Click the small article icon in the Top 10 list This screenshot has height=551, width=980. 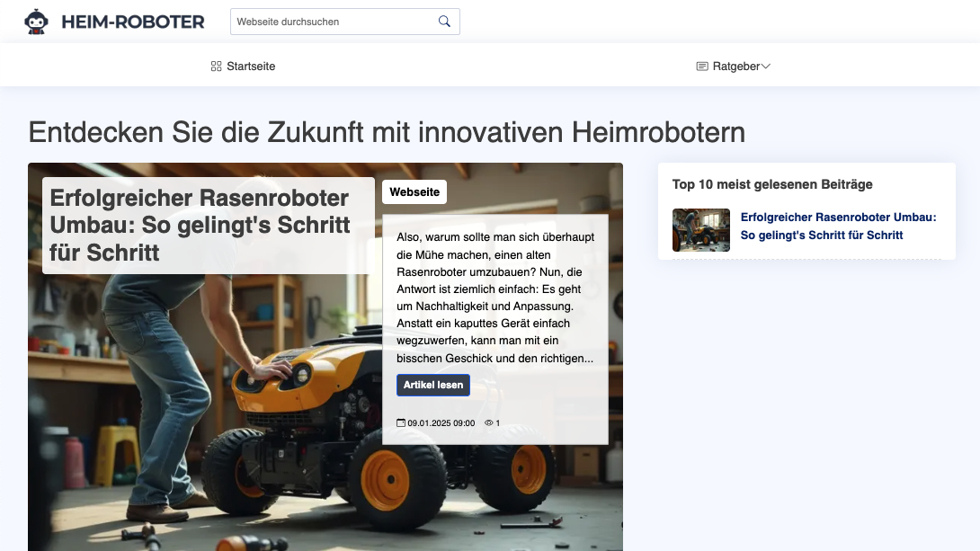tap(700, 230)
